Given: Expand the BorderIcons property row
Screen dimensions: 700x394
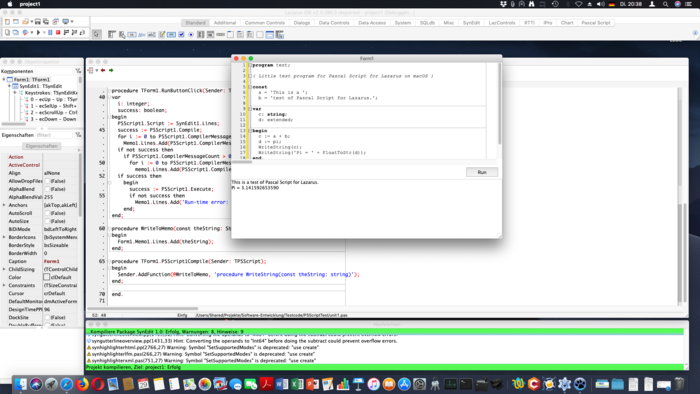Looking at the screenshot, I should click(x=4, y=237).
